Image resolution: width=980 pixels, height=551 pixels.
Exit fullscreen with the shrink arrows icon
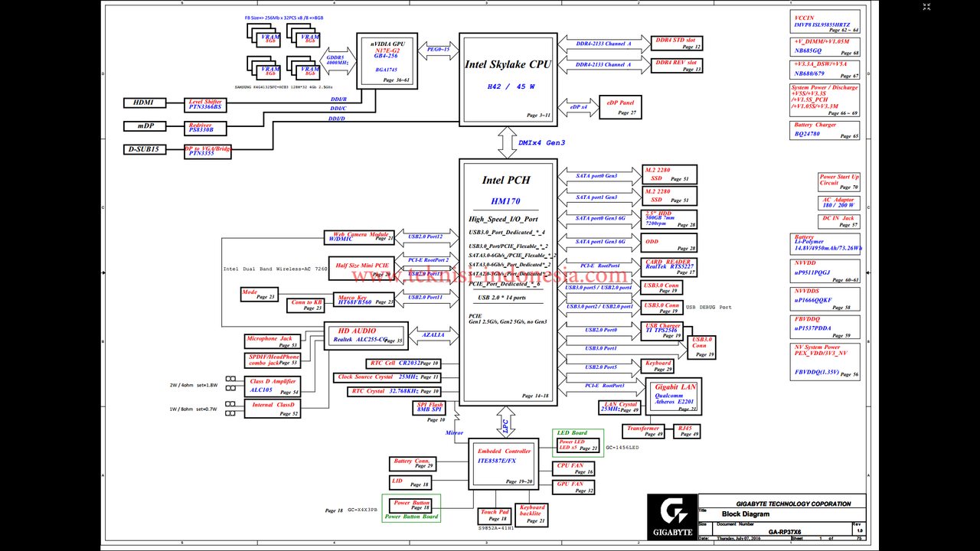tap(926, 8)
